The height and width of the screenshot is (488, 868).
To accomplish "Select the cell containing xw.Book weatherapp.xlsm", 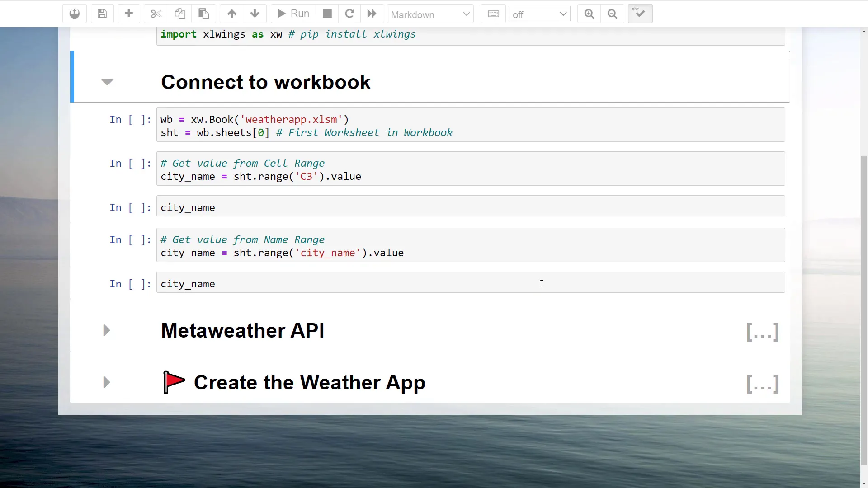I will tap(316, 125).
